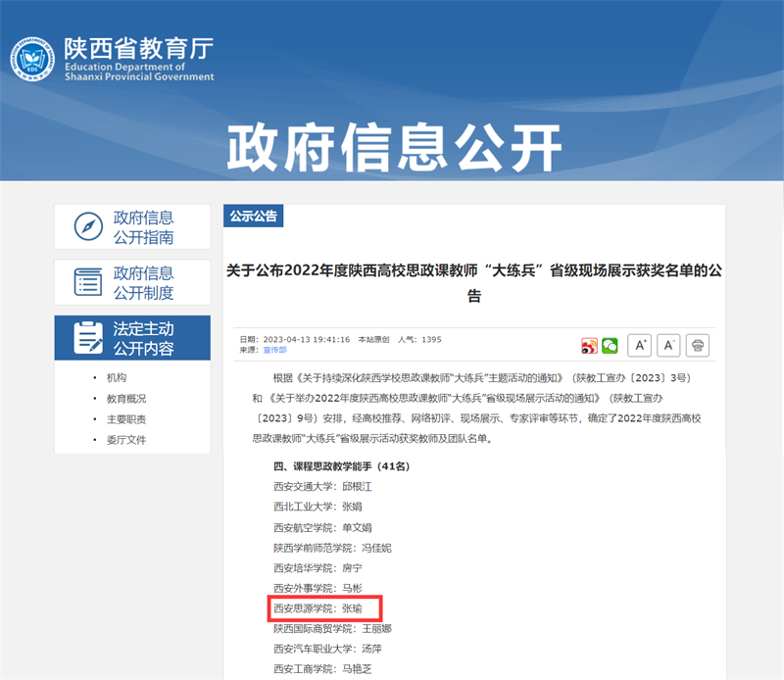The image size is (784, 680).
Task: Click the row 西安外事学院：马彬
Action: 318,588
